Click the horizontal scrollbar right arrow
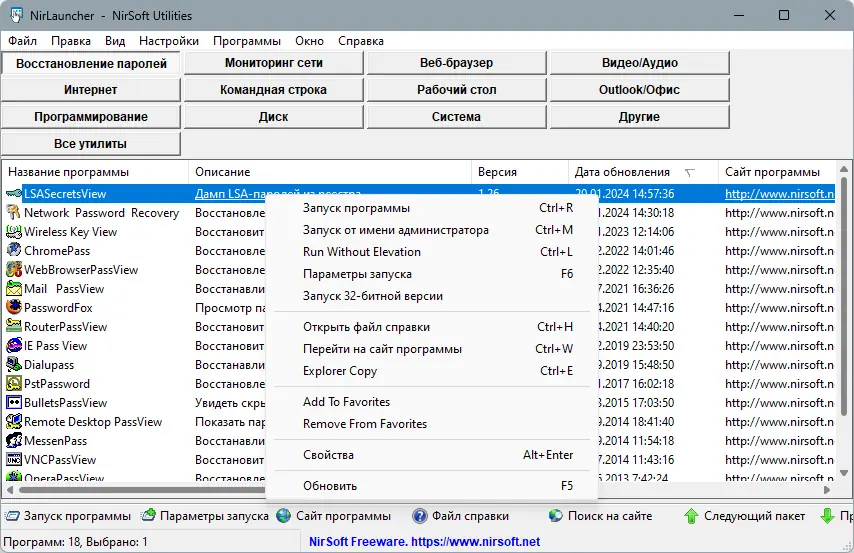Image resolution: width=854 pixels, height=553 pixels. tap(827, 490)
